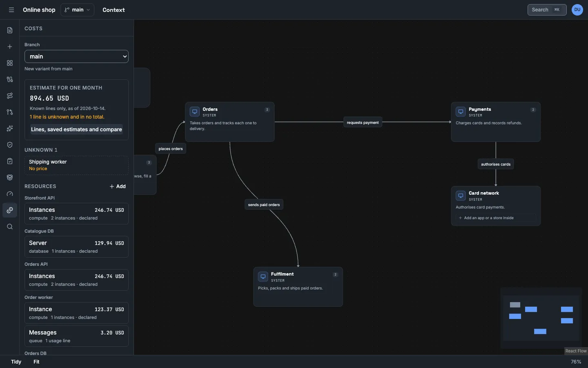The height and width of the screenshot is (368, 588).
Task: Open Storefront API Instances cost line
Action: pyautogui.click(x=76, y=214)
